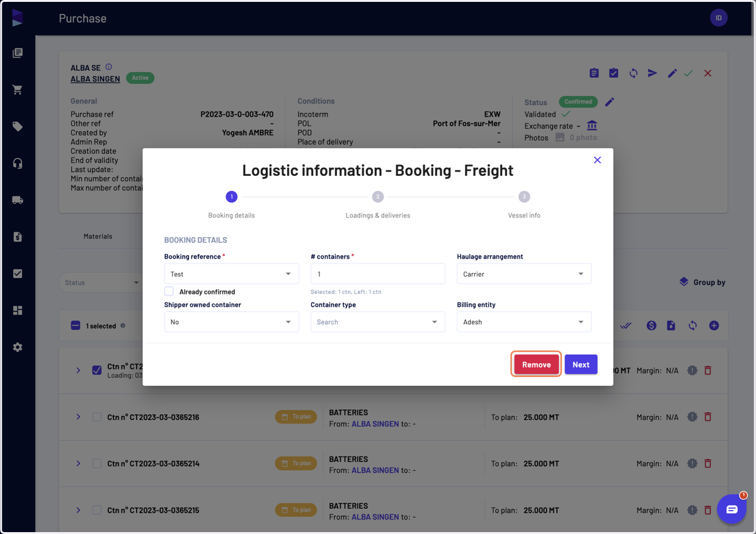Open the price tag sidebar section
This screenshot has height=534, width=756.
click(x=18, y=127)
